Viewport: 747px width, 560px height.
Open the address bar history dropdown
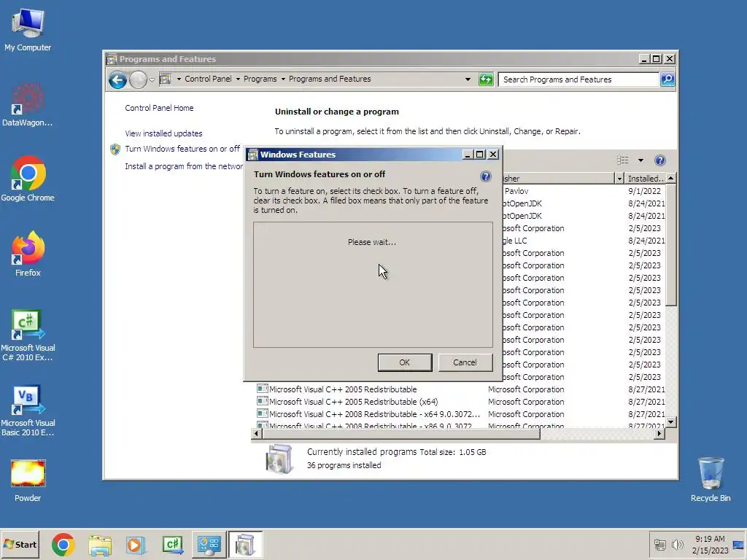[x=468, y=79]
